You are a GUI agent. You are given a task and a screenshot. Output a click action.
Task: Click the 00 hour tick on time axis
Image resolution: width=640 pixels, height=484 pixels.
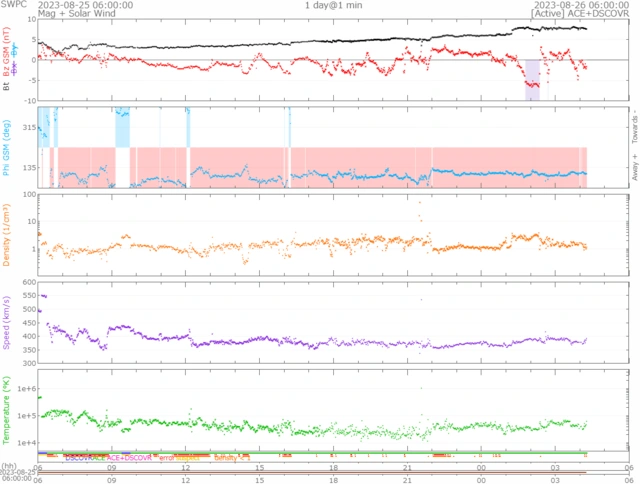tap(482, 467)
